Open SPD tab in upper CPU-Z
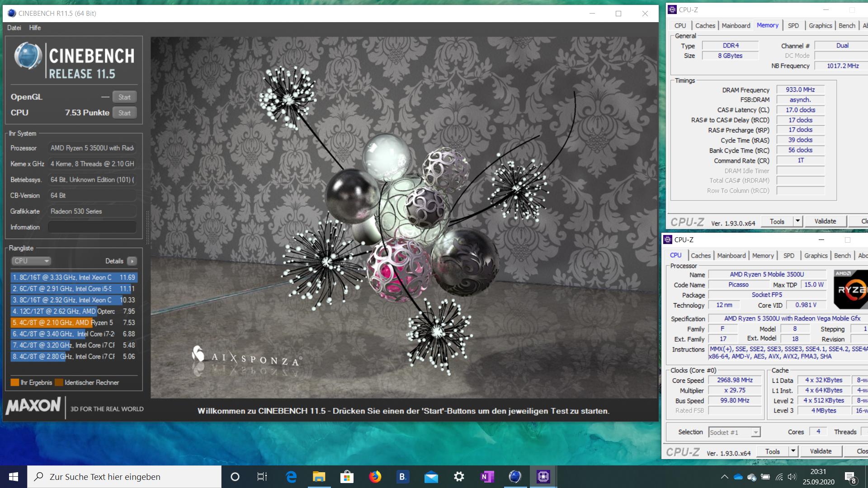The height and width of the screenshot is (488, 868). click(x=793, y=25)
